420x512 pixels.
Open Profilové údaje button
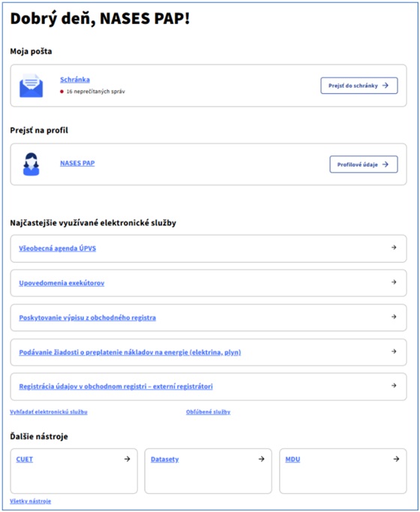click(364, 164)
